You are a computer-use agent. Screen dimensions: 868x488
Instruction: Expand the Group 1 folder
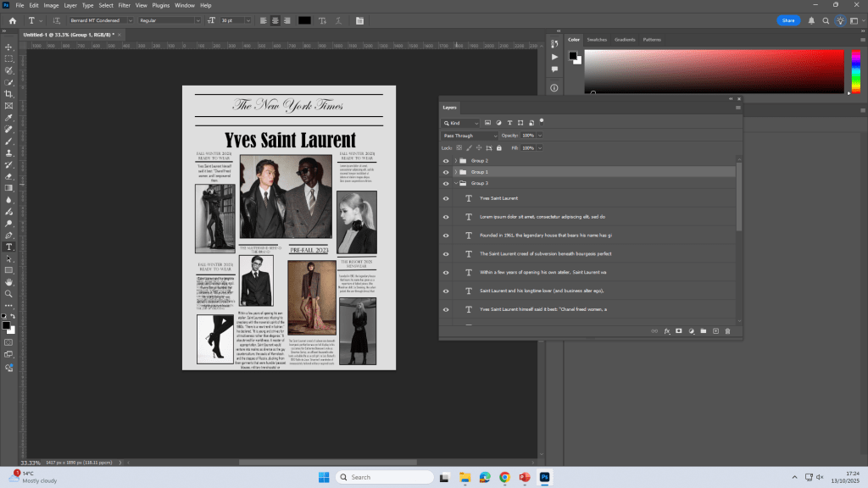click(455, 172)
